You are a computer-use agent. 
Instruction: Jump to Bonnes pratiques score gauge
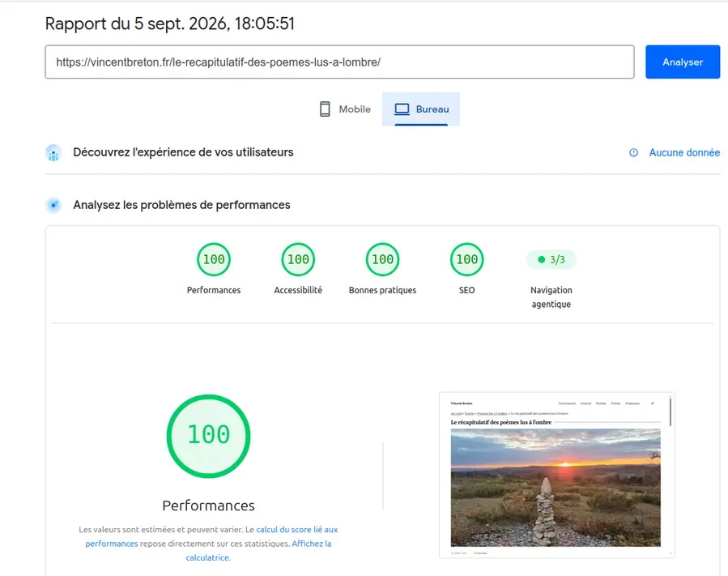[x=382, y=259]
